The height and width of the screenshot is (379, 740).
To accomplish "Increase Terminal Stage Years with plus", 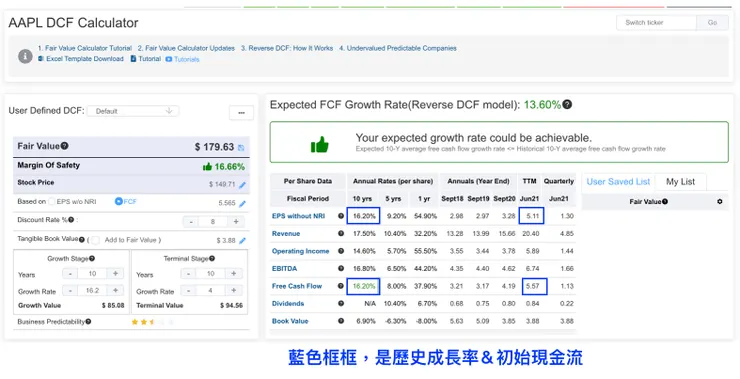I will pyautogui.click(x=233, y=274).
